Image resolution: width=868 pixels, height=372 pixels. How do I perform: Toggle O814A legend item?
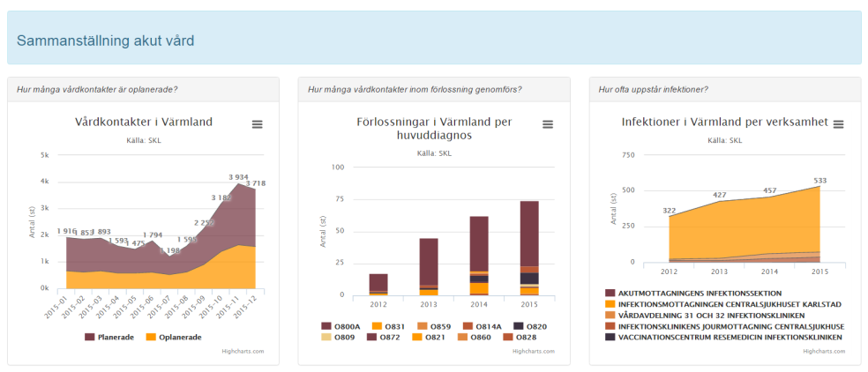(482, 327)
